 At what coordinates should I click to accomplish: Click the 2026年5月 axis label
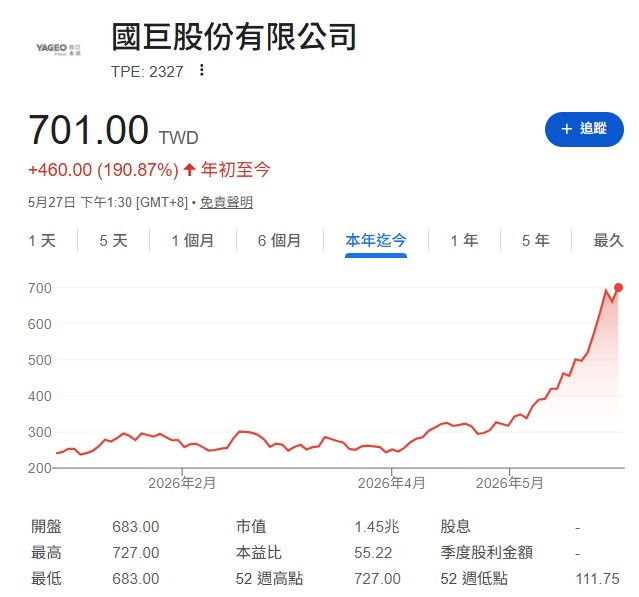pyautogui.click(x=509, y=483)
